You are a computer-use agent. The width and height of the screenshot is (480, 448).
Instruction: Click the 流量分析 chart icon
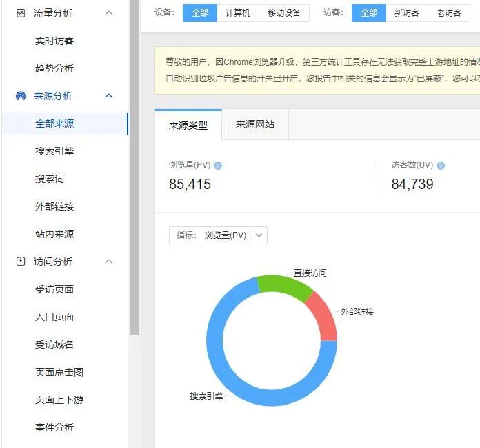coord(21,13)
